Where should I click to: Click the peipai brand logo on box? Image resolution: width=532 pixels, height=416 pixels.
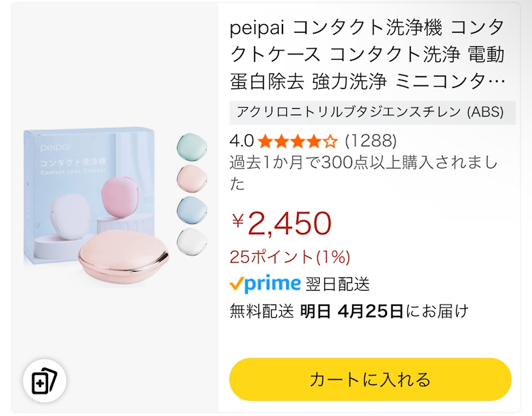[53, 146]
